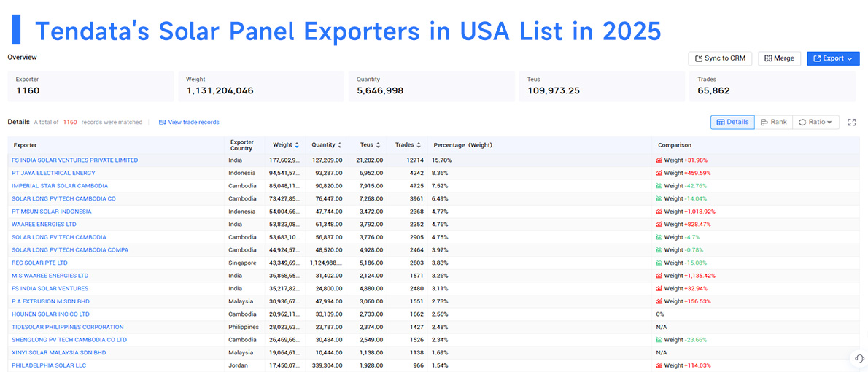Click the weight trend icon for +828.47%
The image size is (868, 372).
659,224
